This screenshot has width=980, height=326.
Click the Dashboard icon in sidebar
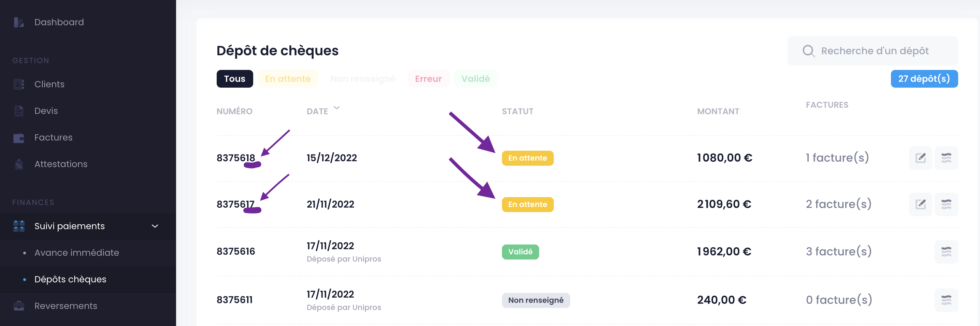(19, 23)
